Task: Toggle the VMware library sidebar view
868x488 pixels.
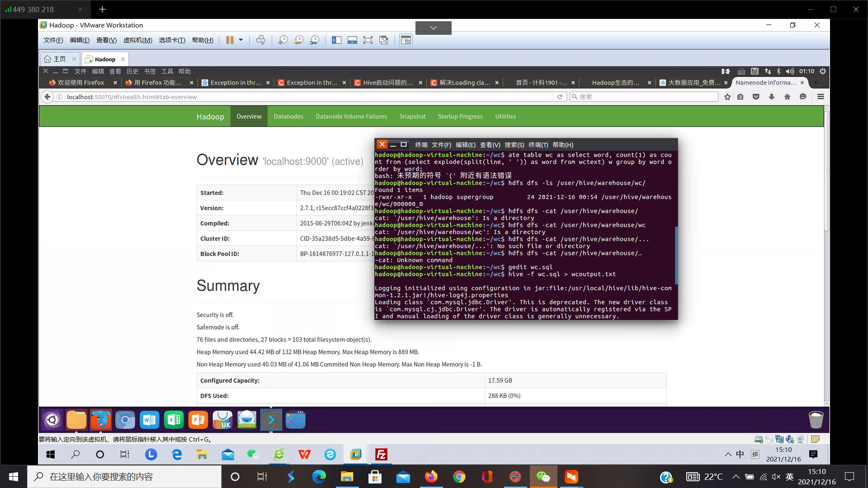Action: 336,40
